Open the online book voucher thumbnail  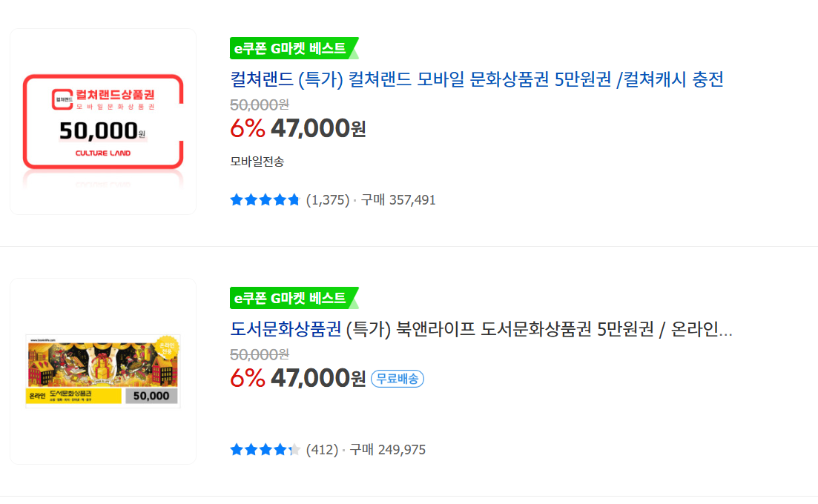[x=103, y=371]
